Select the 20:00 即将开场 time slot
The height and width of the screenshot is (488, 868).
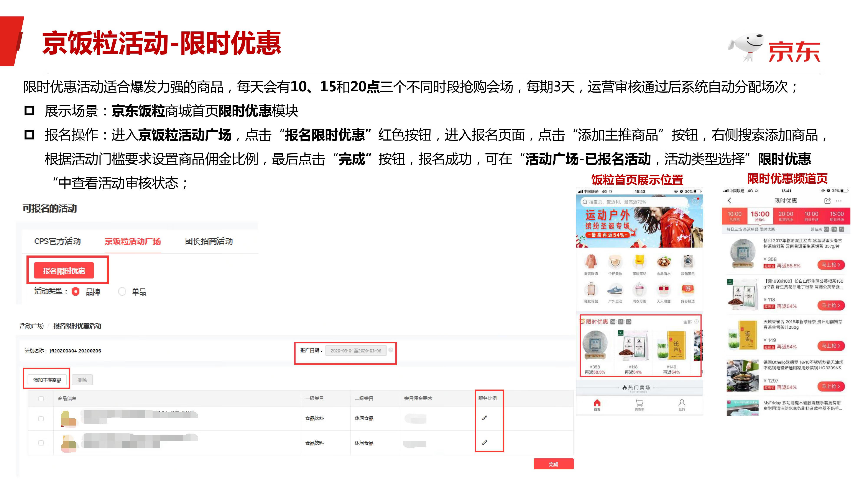click(786, 216)
